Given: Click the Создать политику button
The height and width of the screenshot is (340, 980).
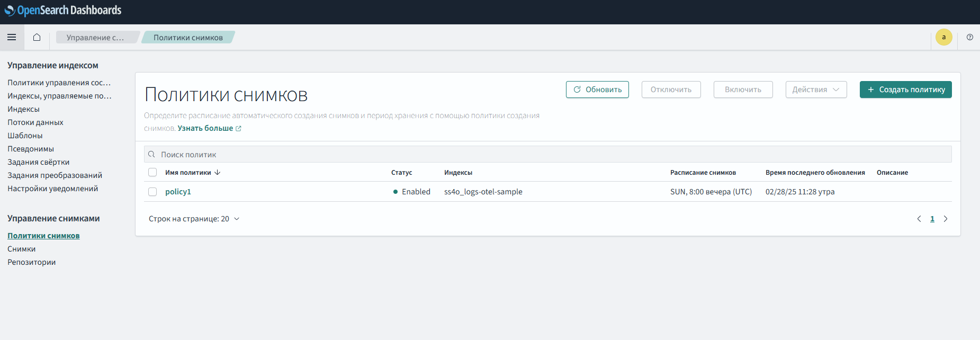Looking at the screenshot, I should coord(905,90).
